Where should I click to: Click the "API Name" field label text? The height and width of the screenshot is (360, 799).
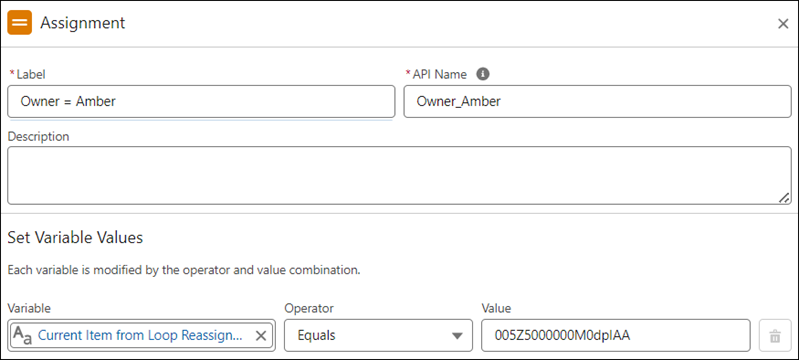point(439,74)
